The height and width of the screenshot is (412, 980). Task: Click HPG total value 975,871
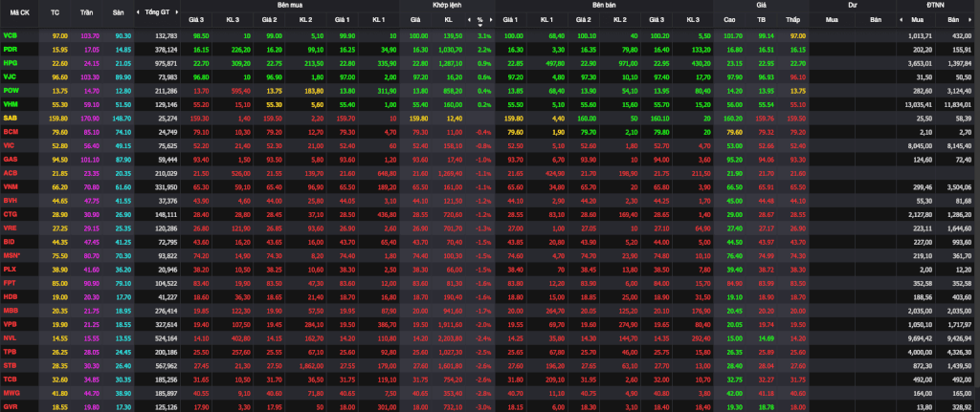pyautogui.click(x=167, y=63)
